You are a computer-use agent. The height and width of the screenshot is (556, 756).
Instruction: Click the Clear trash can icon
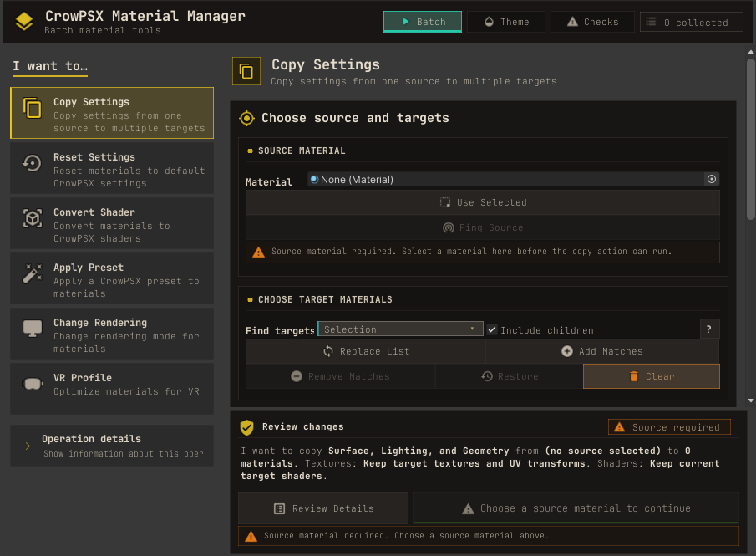point(634,376)
